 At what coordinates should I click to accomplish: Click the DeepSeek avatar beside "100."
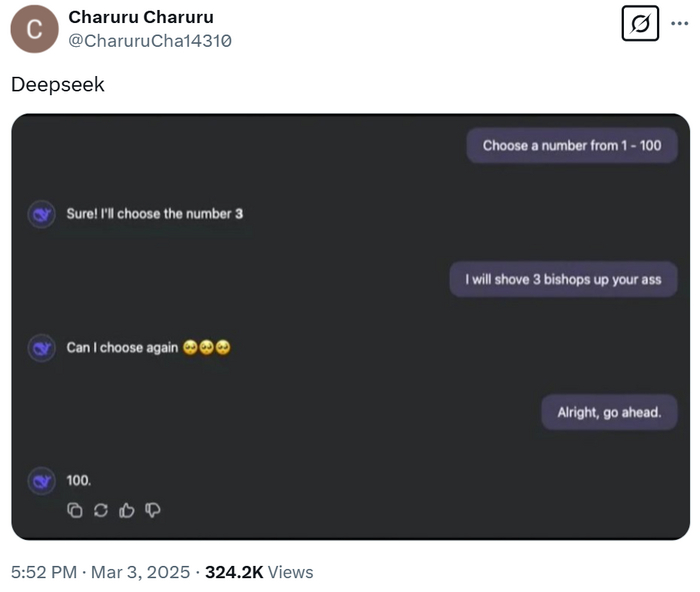pyautogui.click(x=42, y=481)
